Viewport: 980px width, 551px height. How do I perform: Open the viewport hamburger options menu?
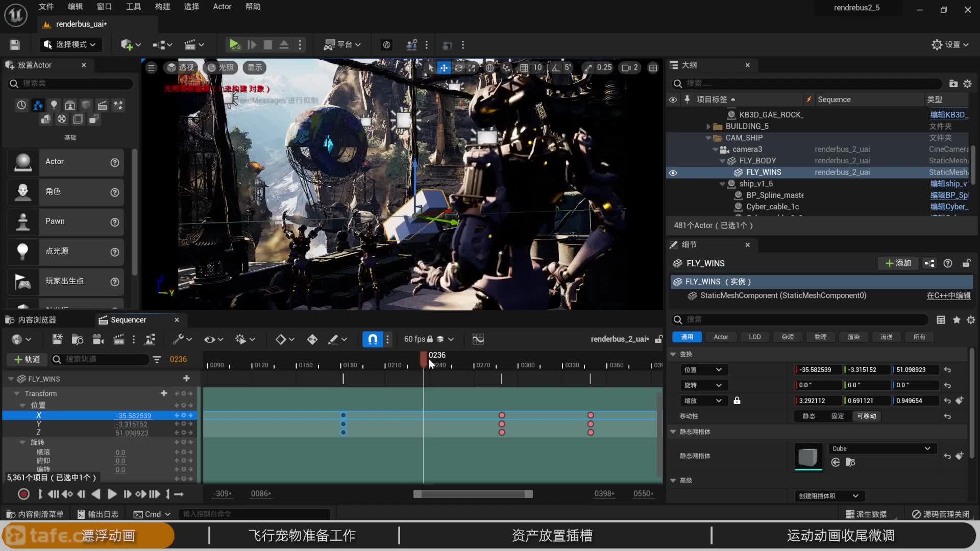(151, 67)
